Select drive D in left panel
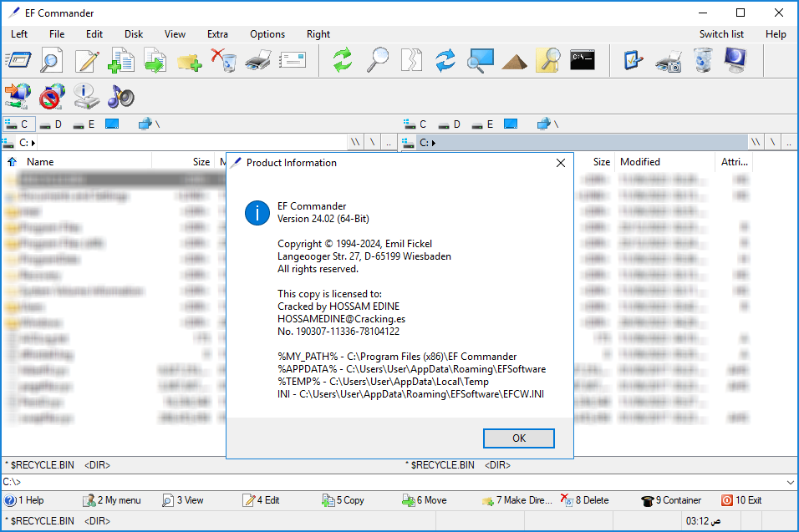Screen dimensions: 799x532 coord(52,124)
